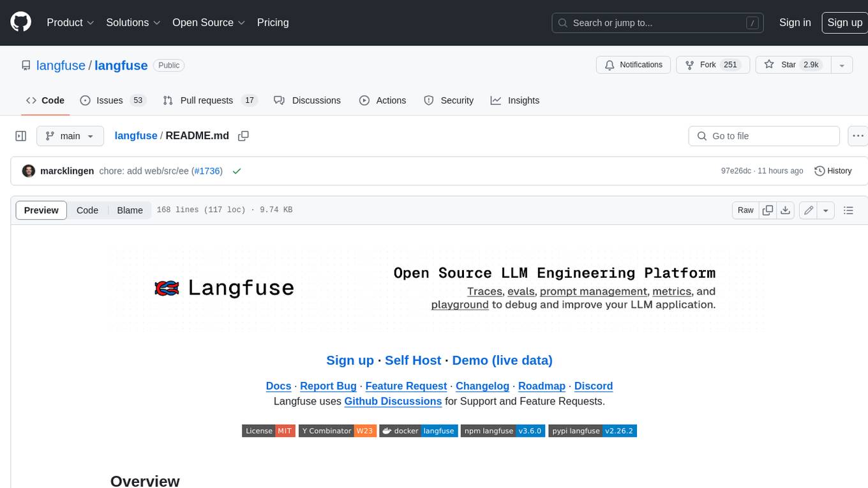This screenshot has height=488, width=868.
Task: Switch to the Pull requests tab
Action: click(x=209, y=100)
